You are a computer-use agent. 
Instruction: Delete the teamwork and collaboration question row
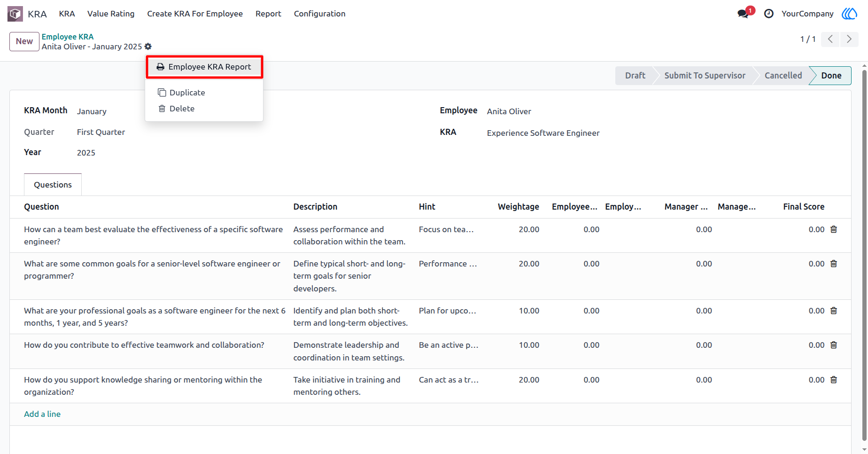(x=834, y=345)
